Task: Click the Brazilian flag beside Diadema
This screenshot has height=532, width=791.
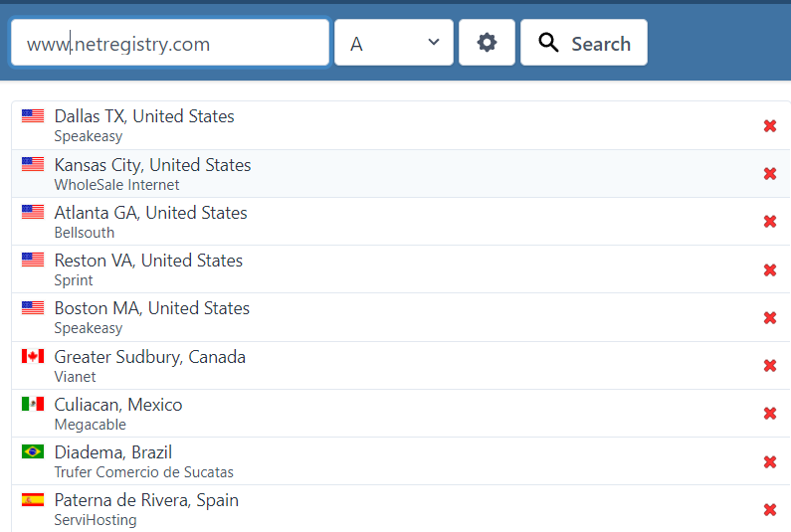Action: tap(33, 451)
